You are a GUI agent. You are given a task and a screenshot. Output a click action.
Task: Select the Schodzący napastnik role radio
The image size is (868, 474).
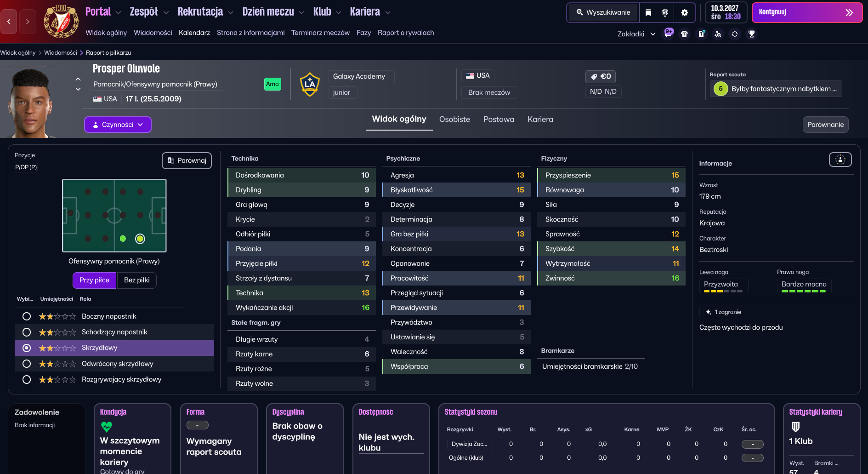[x=27, y=332]
